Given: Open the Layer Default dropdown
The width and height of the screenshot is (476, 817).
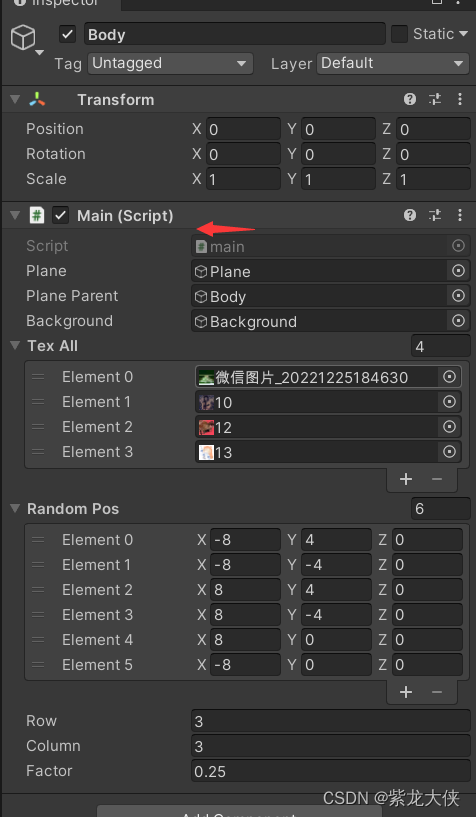Looking at the screenshot, I should click(x=393, y=64).
